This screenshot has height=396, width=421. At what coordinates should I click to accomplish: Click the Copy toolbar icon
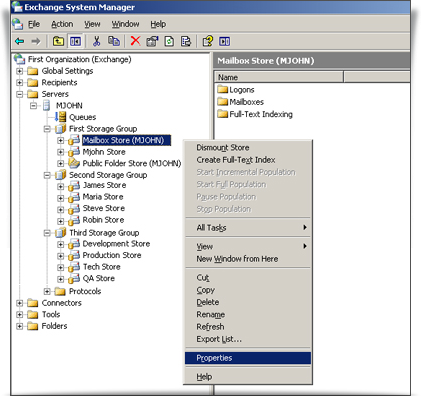coord(114,41)
